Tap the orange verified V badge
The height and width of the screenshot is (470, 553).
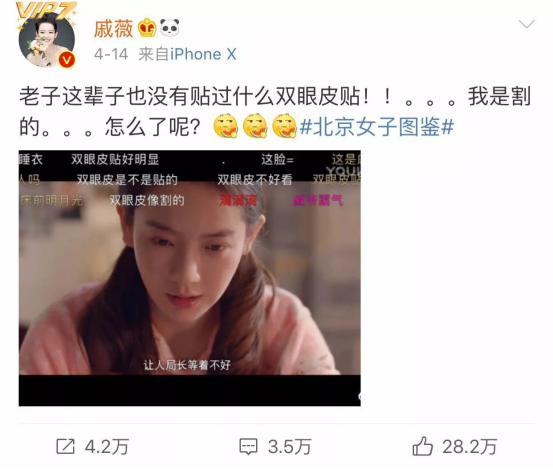pos(67,59)
